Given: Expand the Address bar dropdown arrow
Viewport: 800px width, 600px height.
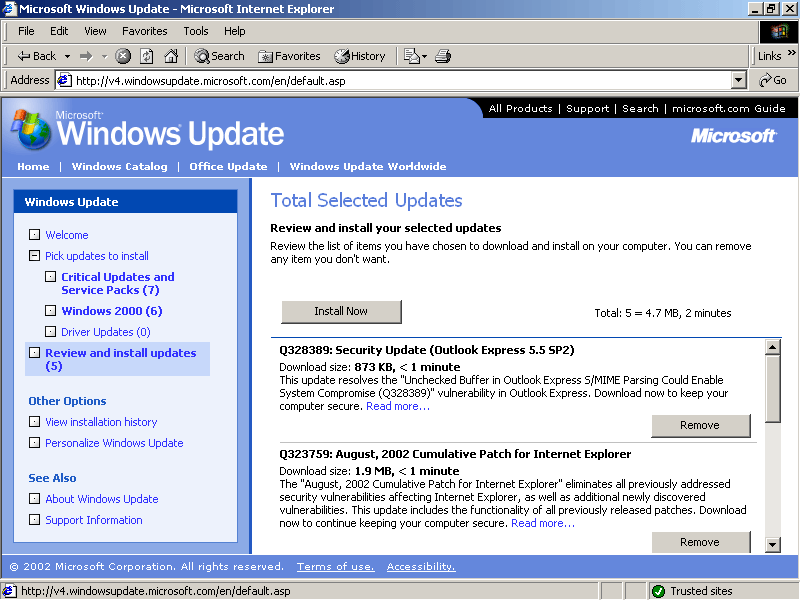Looking at the screenshot, I should [x=739, y=80].
